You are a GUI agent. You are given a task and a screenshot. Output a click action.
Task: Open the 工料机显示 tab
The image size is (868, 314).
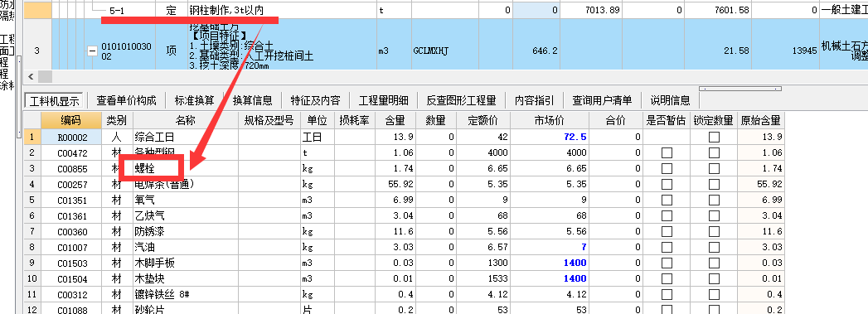click(54, 100)
